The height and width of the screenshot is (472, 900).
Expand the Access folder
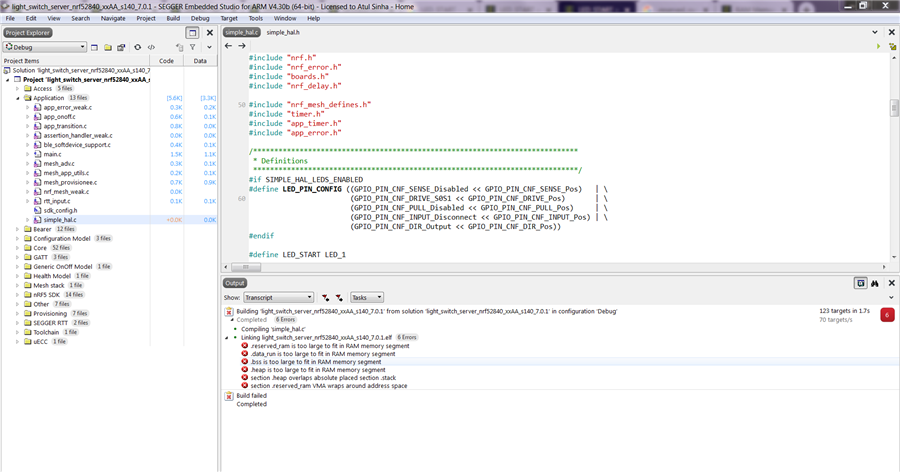pos(18,88)
